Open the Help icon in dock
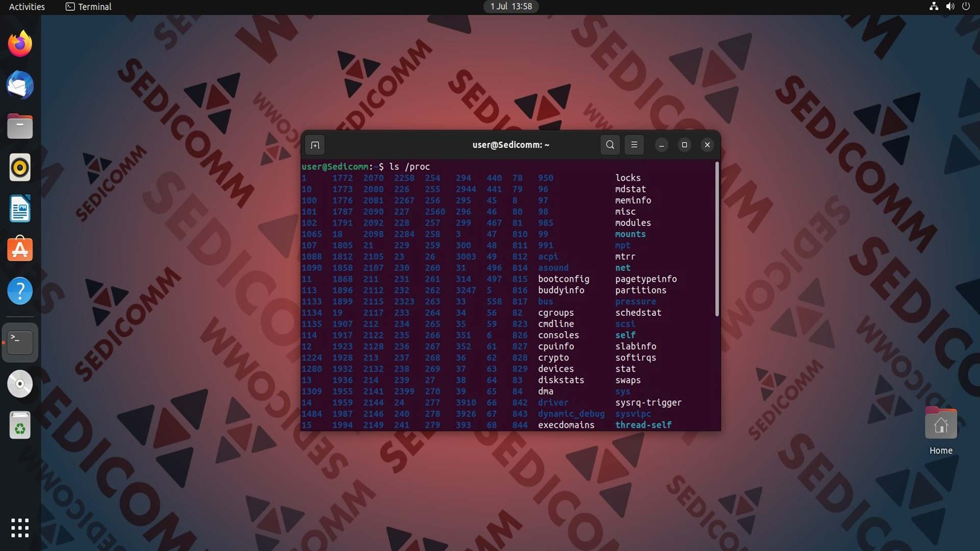Image resolution: width=980 pixels, height=551 pixels. 20,291
